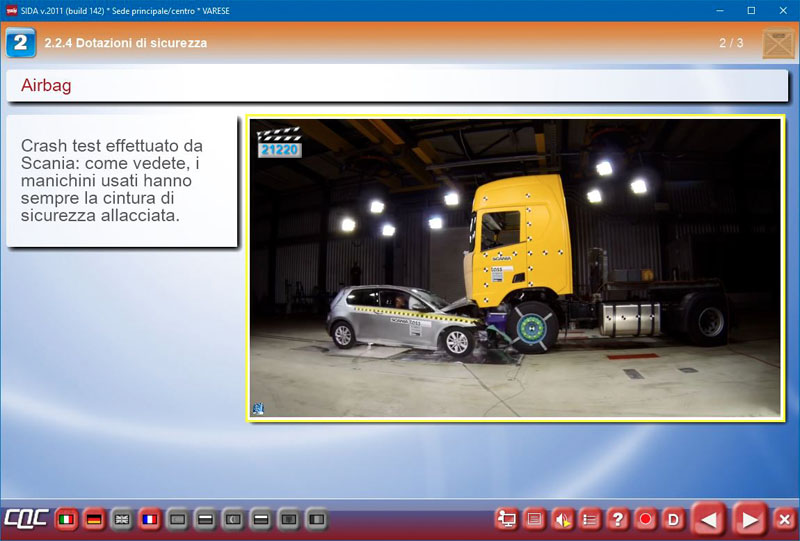800x541 pixels.
Task: Click the D button in toolbar
Action: [673, 519]
